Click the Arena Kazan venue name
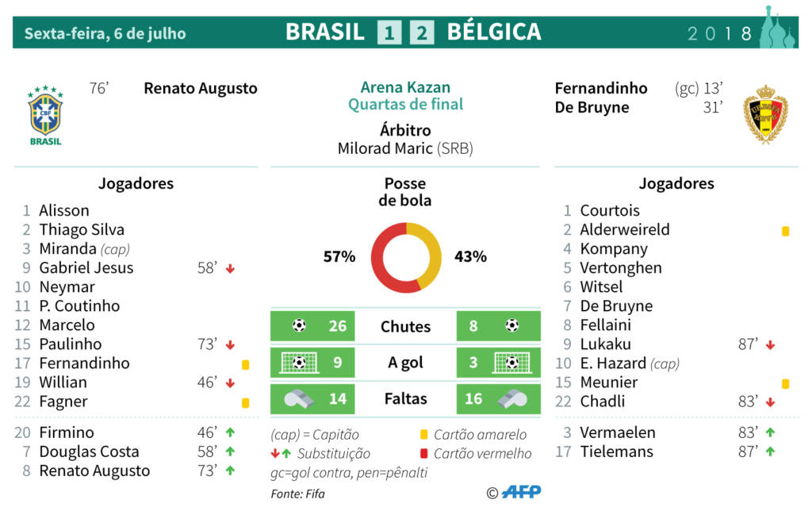This screenshot has height=511, width=812. click(405, 87)
